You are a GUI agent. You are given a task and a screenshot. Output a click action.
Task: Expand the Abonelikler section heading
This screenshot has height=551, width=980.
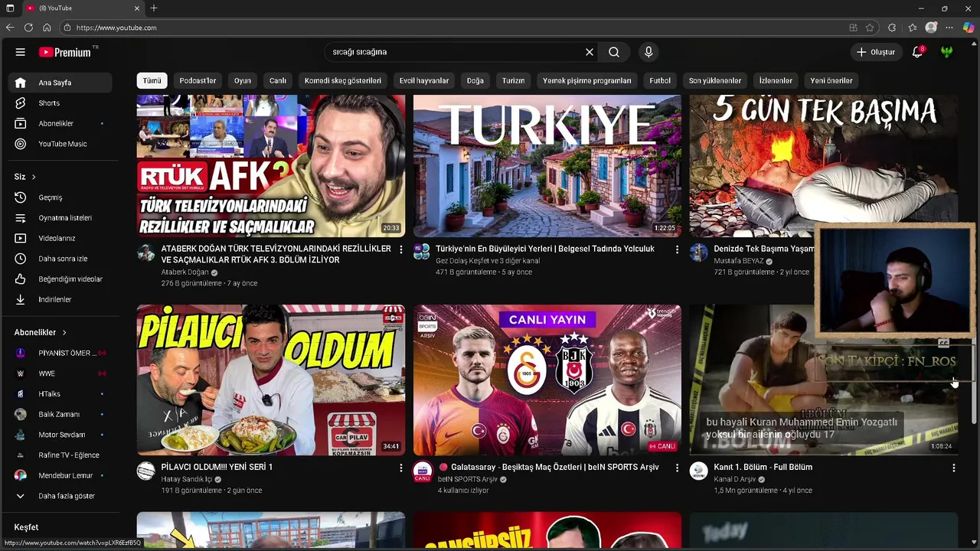click(41, 332)
